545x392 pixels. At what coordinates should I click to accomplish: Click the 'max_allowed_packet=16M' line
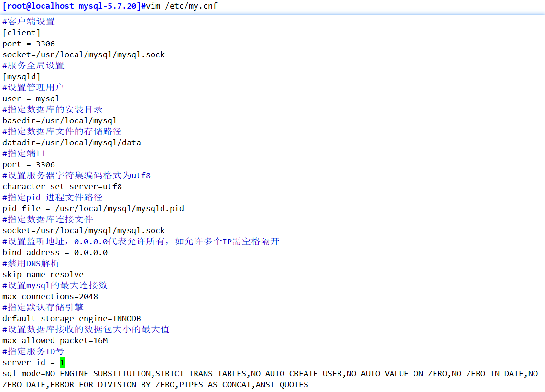(55, 340)
